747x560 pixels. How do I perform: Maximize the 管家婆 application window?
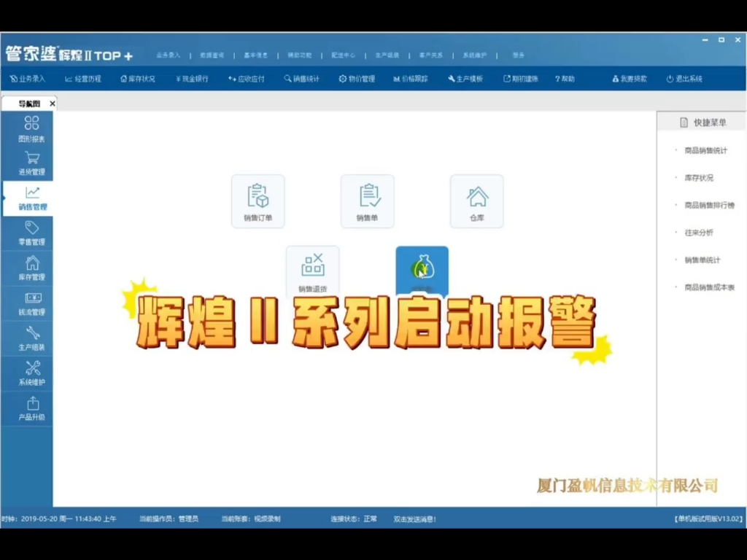(x=721, y=40)
